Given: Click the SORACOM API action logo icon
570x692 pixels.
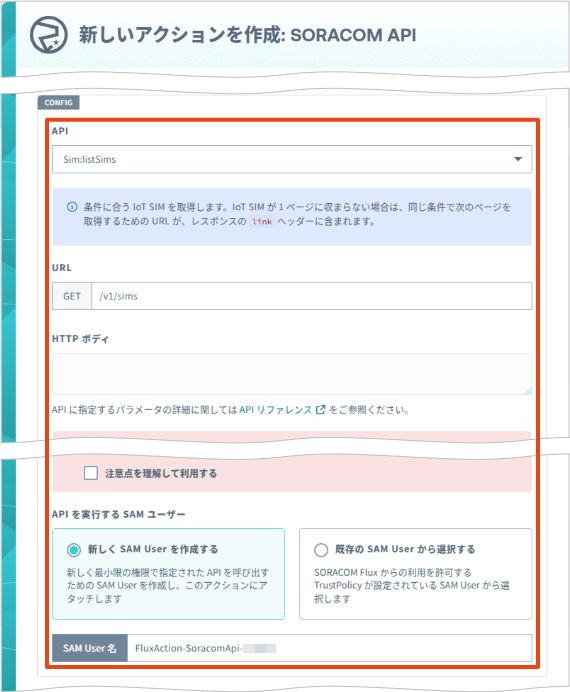Looking at the screenshot, I should (49, 35).
